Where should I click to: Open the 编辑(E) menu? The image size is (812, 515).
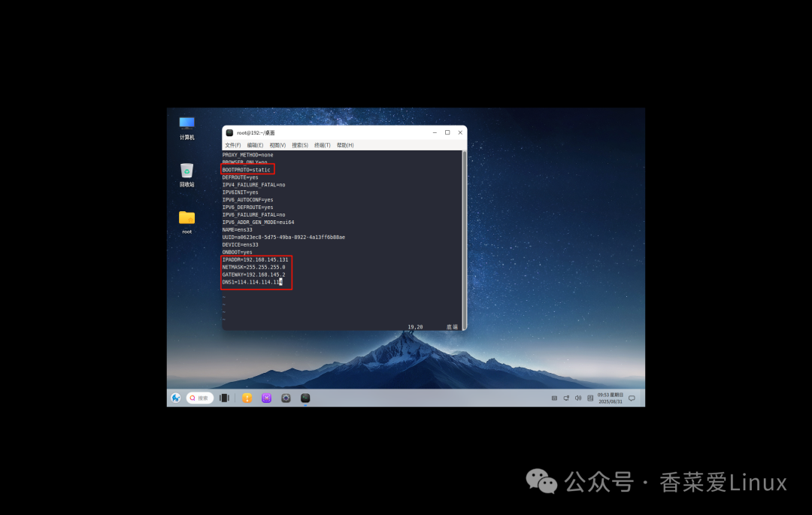click(x=255, y=145)
